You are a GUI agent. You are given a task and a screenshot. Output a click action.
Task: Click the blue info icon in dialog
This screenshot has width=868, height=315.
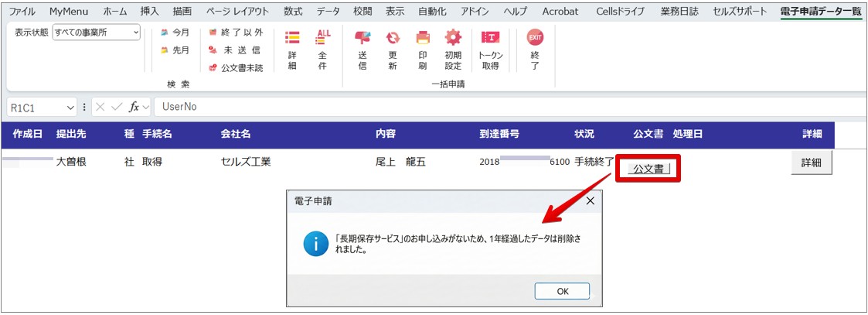point(316,244)
